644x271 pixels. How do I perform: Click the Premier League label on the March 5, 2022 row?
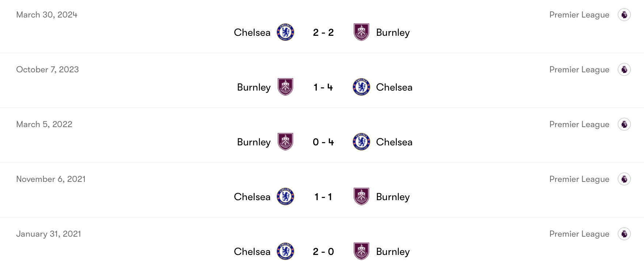click(579, 124)
